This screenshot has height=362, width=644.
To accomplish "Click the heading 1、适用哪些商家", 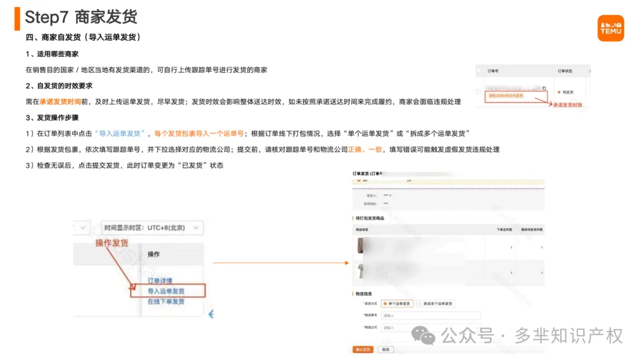I will [x=52, y=54].
